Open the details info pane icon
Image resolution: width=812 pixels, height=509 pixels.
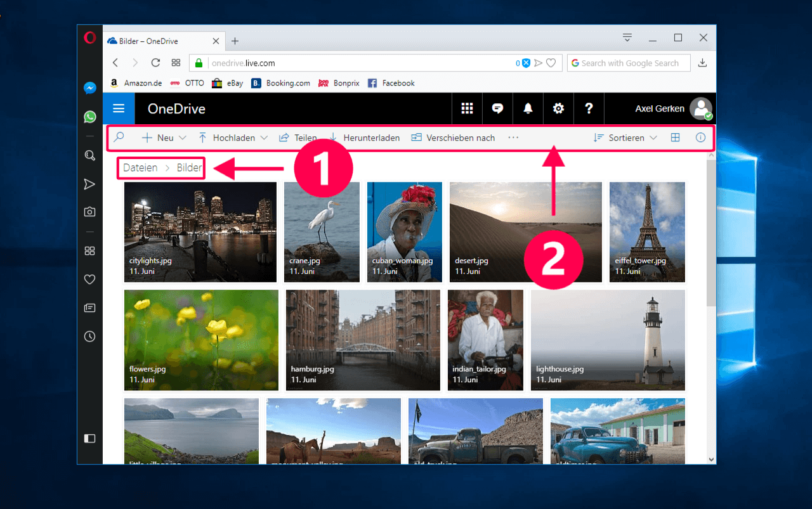tap(700, 138)
